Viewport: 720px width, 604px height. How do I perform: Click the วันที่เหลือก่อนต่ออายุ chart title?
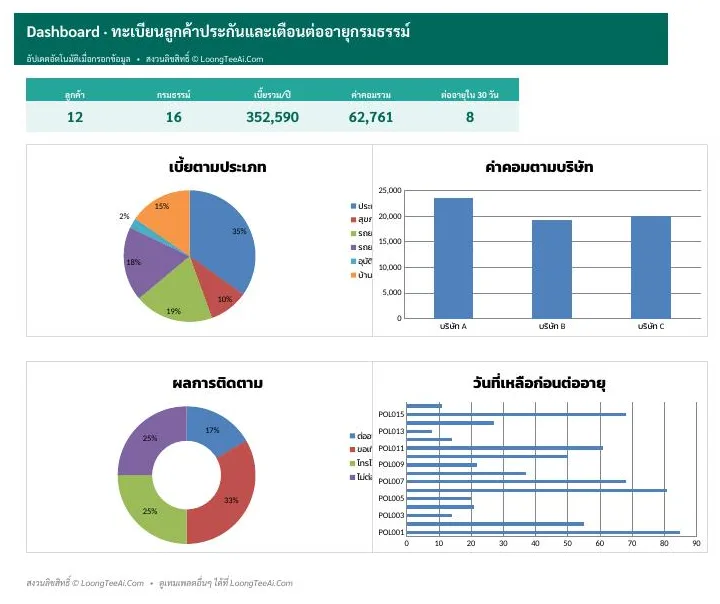539,383
